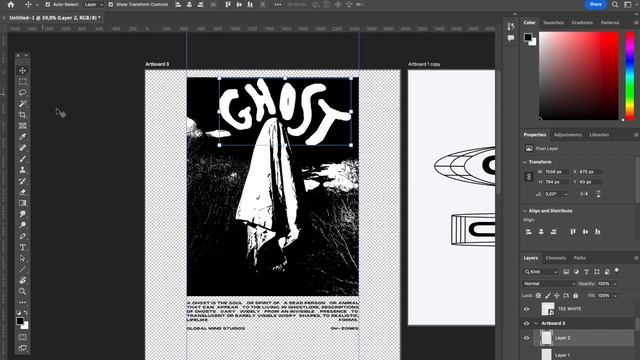Image resolution: width=640 pixels, height=360 pixels.
Task: Open the Auto-Select Layer dropdown
Action: (x=93, y=4)
